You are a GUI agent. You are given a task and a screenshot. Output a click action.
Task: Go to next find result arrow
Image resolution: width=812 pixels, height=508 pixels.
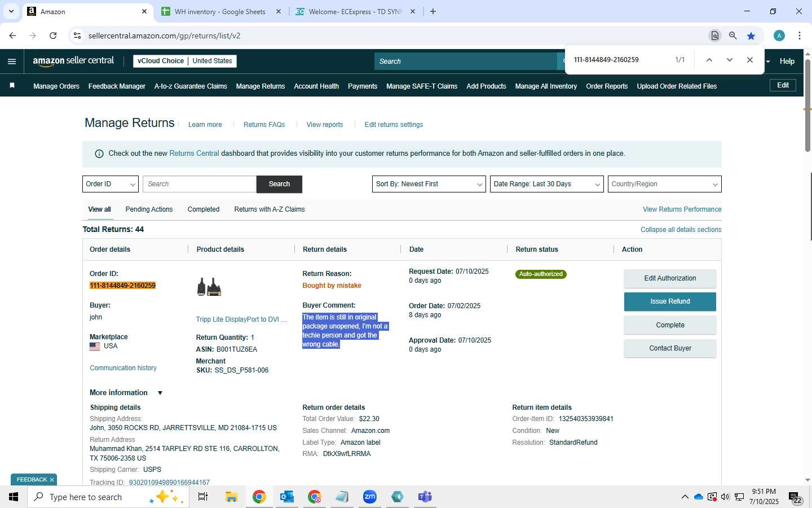[x=730, y=60]
